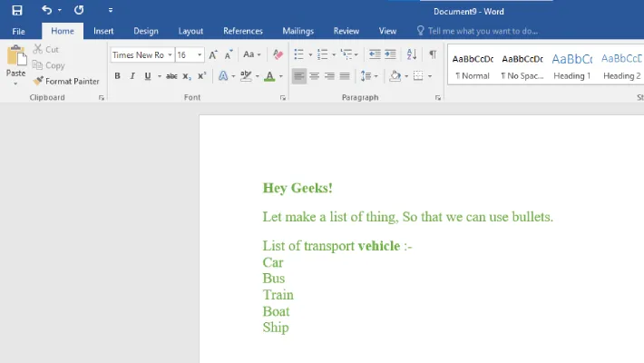Toggle Italic formatting
644x363 pixels.
click(132, 76)
